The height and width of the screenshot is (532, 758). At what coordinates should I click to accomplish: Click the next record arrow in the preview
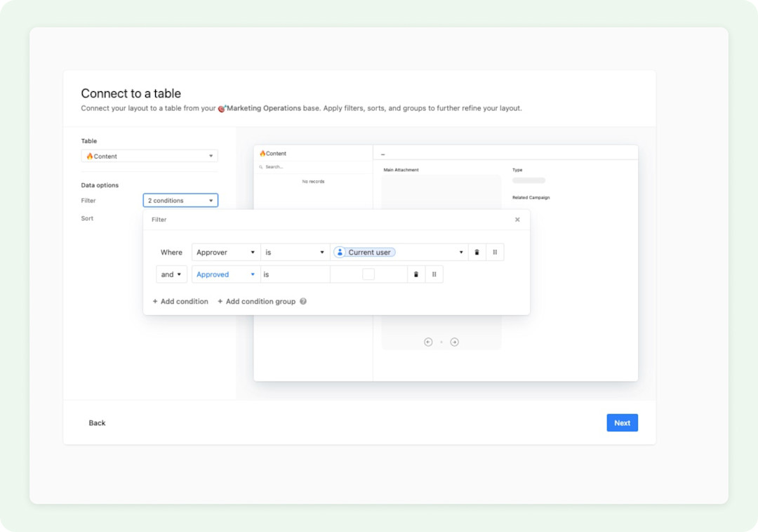(x=454, y=342)
